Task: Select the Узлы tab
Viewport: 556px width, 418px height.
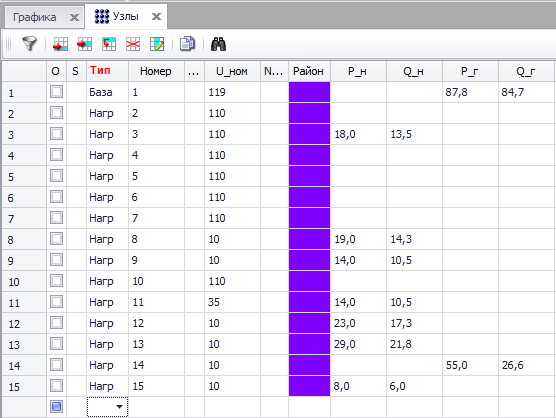Action: click(x=126, y=16)
